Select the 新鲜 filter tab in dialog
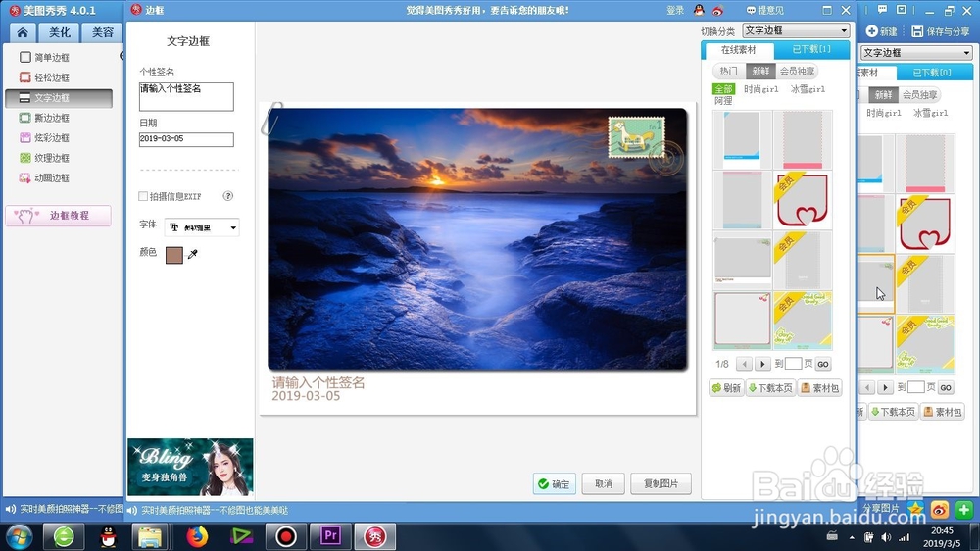Viewport: 980px width, 551px height. (760, 72)
